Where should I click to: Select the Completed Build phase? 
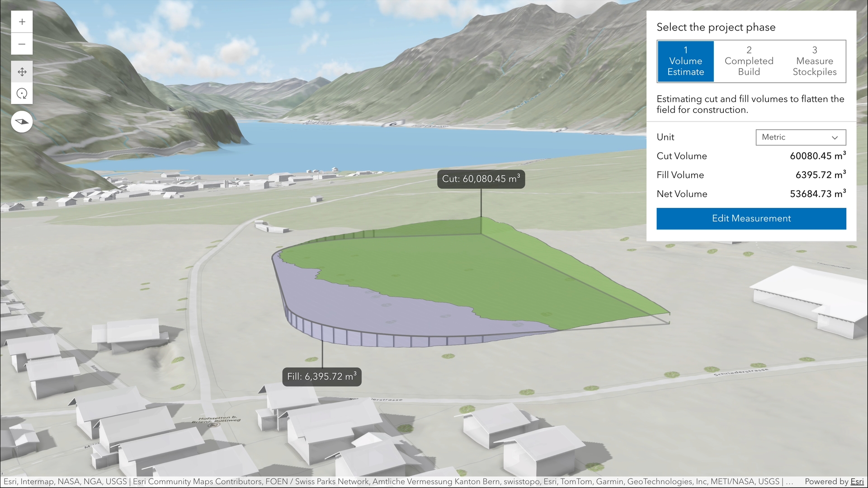[749, 61]
